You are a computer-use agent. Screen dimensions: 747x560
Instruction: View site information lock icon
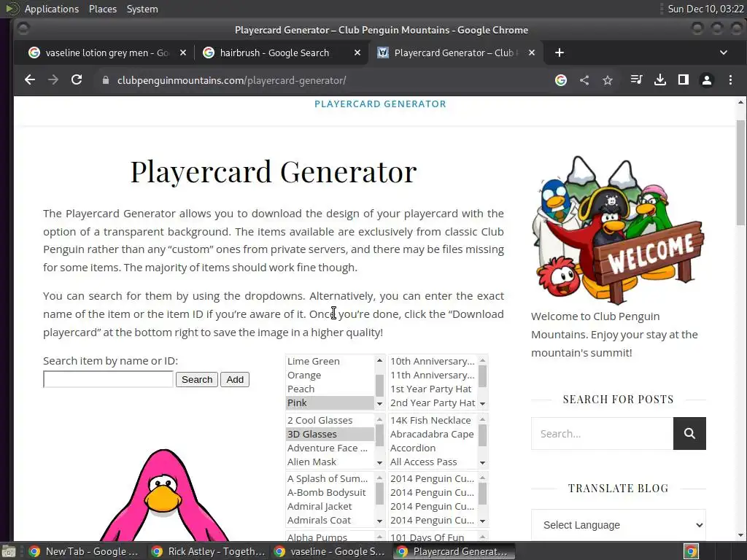point(106,80)
